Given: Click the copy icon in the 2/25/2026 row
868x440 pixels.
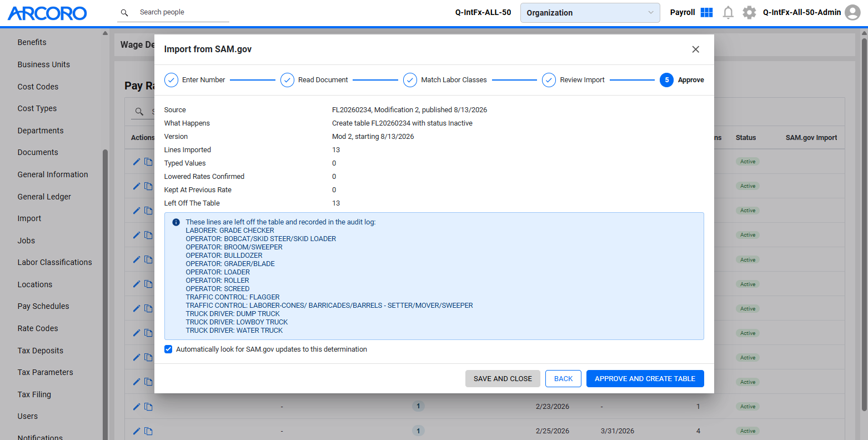Looking at the screenshot, I should click(148, 431).
